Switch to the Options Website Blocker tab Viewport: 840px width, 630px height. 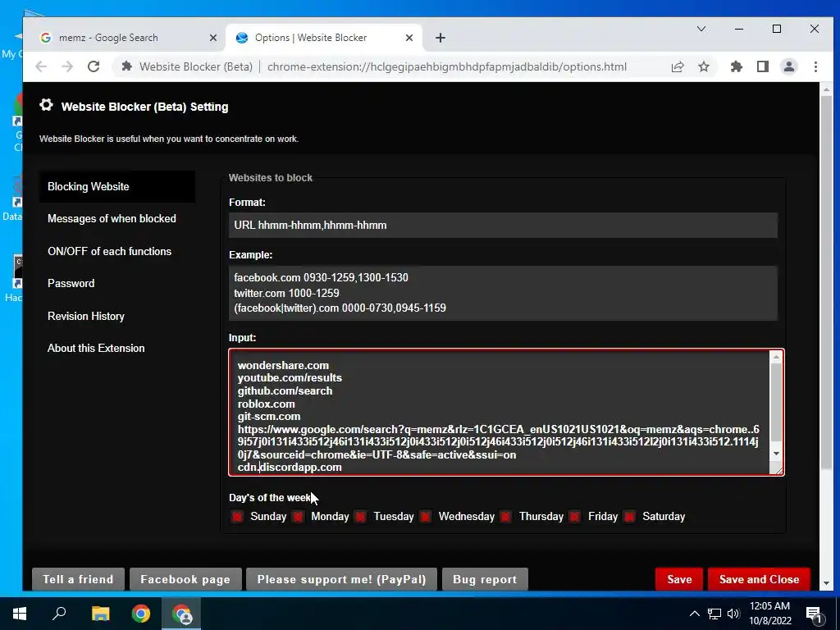(324, 38)
